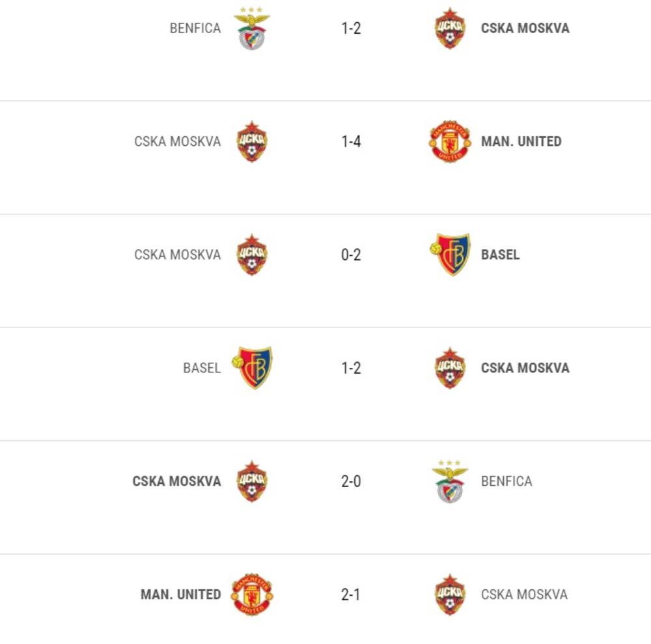Open the bold BASEL team name link
Image resolution: width=651 pixels, height=644 pixels.
pos(500,255)
